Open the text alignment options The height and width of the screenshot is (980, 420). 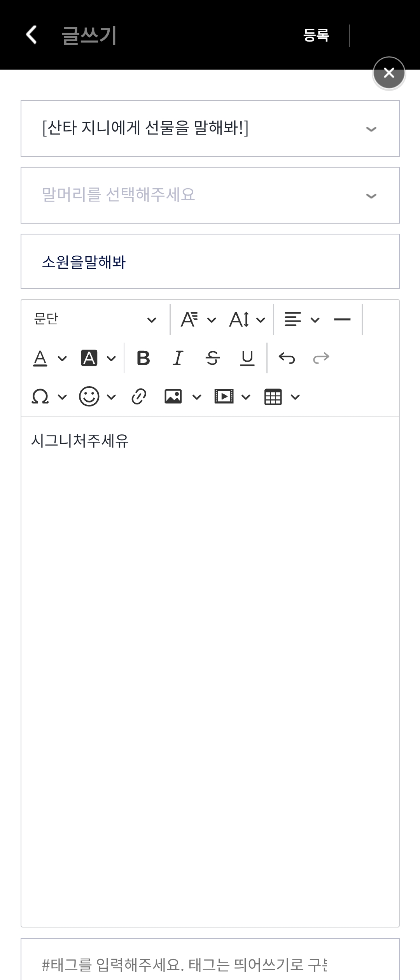[x=301, y=320]
